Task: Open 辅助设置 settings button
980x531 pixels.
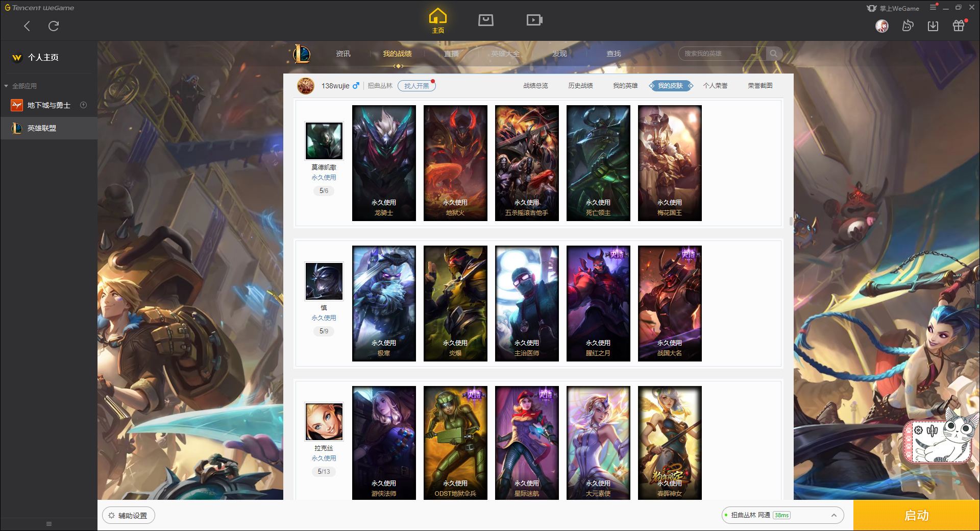Action: coord(129,516)
